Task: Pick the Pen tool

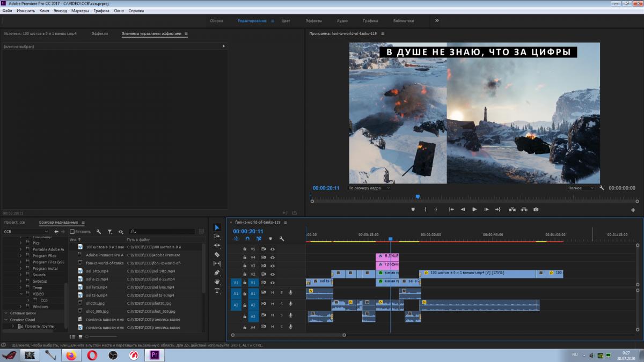Action: pos(217,272)
